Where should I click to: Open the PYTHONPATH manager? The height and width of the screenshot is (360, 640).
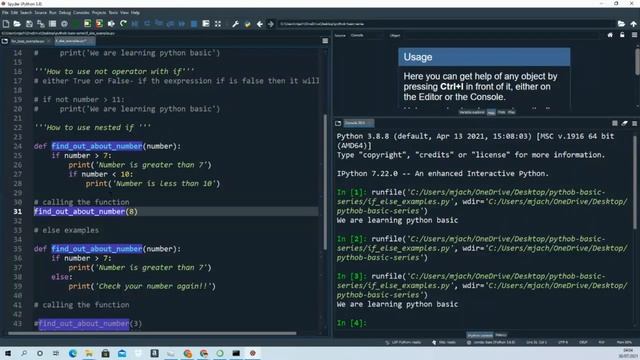click(x=247, y=24)
